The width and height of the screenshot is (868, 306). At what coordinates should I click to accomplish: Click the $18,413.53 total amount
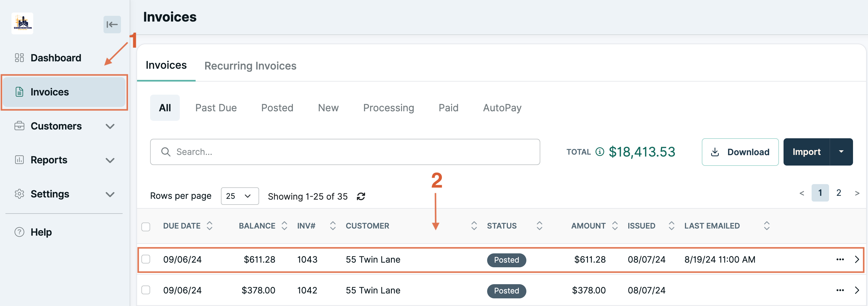642,152
